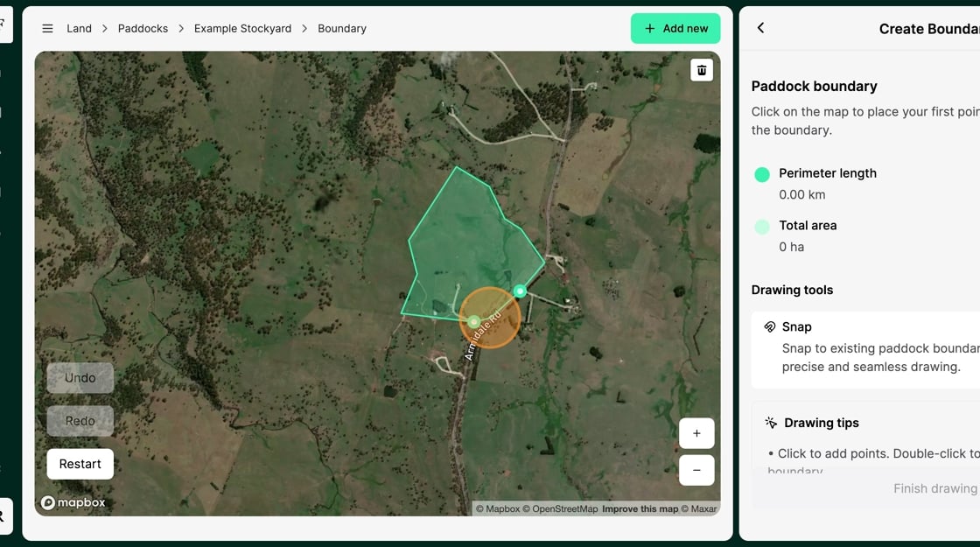The height and width of the screenshot is (547, 980).
Task: Zoom out the map with minus button
Action: [696, 470]
